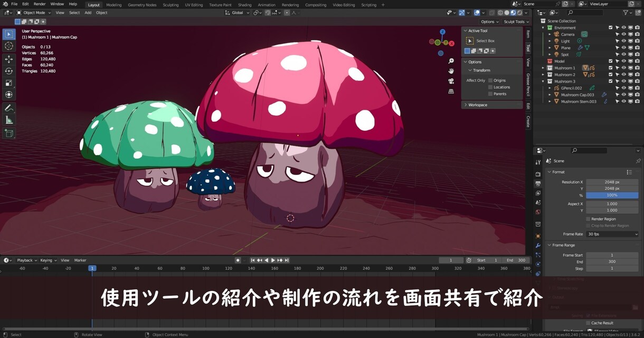The image size is (644, 338).
Task: Uncheck the Mushroom 1 collection checkbox
Action: point(611,68)
